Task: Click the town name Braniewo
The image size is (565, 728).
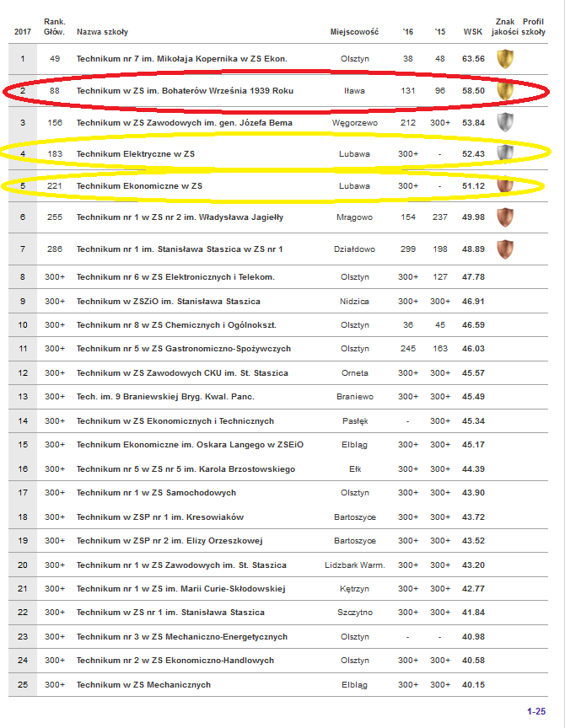Action: (x=354, y=397)
